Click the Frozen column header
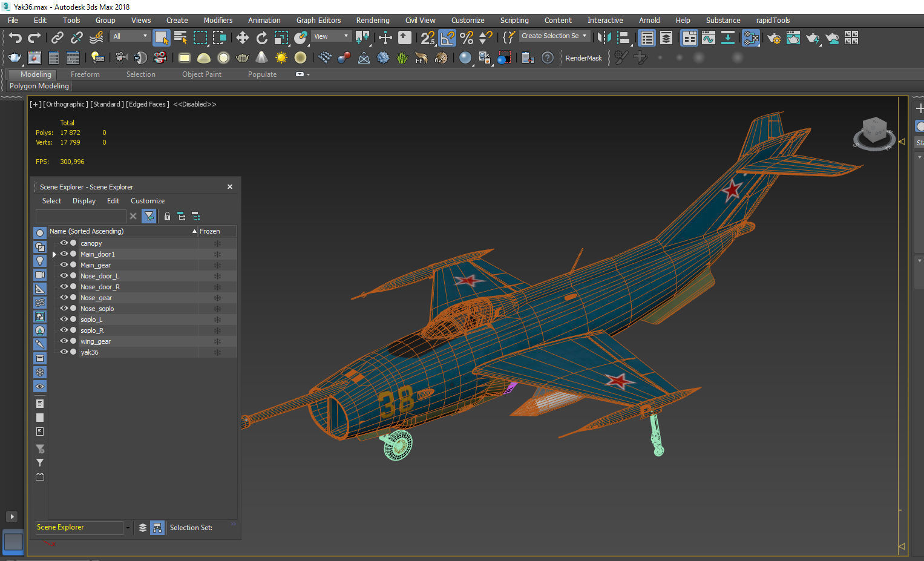Image resolution: width=924 pixels, height=561 pixels. pos(217,231)
